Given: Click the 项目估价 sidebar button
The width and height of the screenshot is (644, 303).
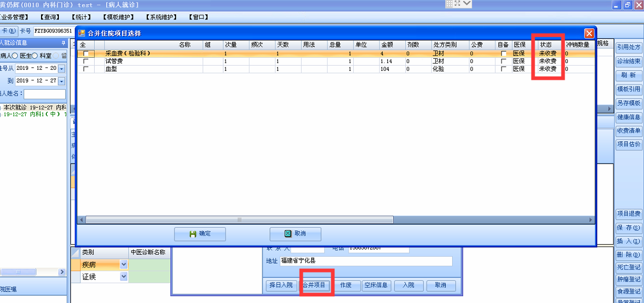Looking at the screenshot, I should coord(629,144).
